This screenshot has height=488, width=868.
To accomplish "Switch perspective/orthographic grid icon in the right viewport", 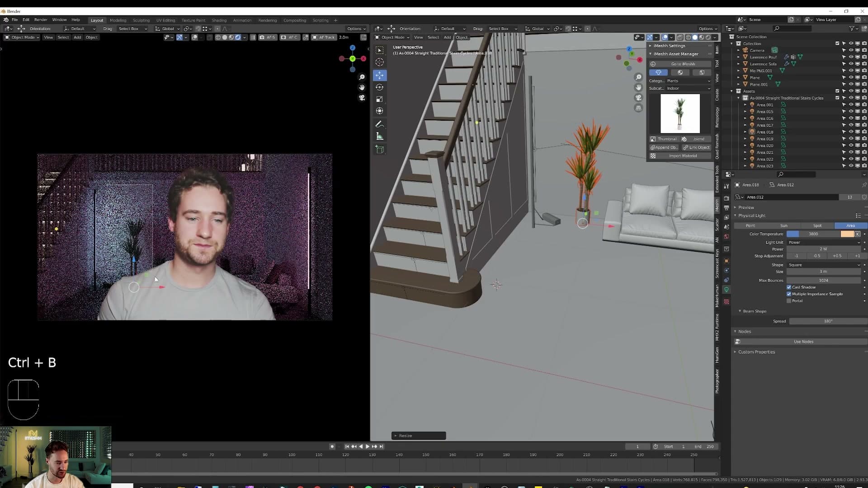I will 638,108.
